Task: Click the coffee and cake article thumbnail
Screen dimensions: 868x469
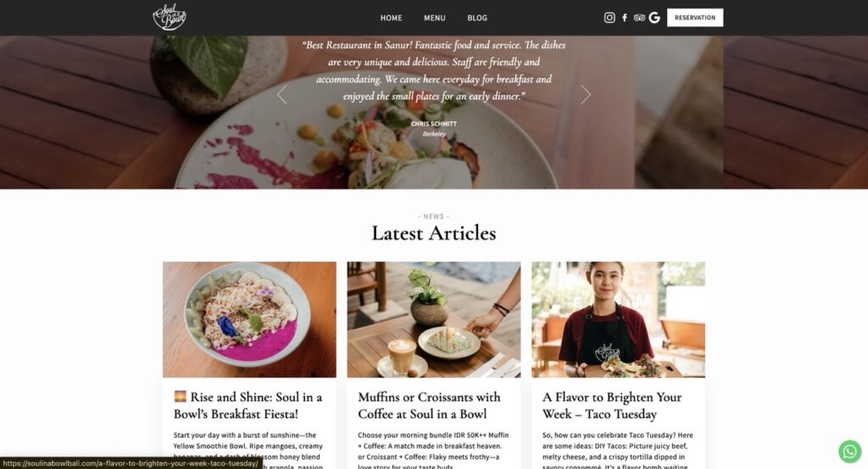Action: pos(433,320)
